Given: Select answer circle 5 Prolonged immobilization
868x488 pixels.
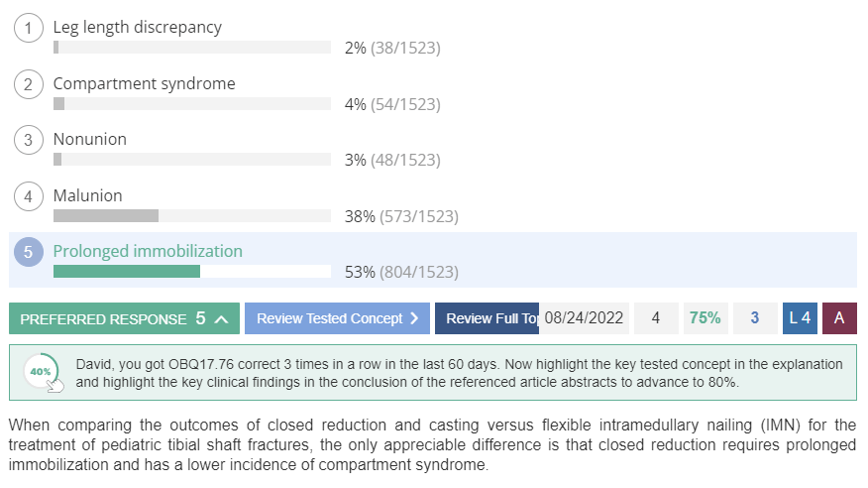Looking at the screenshot, I should (x=28, y=252).
